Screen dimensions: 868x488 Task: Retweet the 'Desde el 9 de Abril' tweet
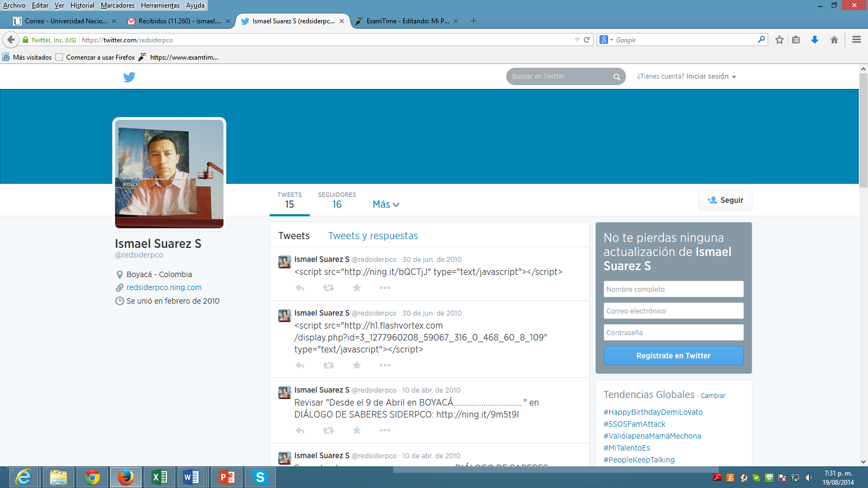tap(328, 431)
